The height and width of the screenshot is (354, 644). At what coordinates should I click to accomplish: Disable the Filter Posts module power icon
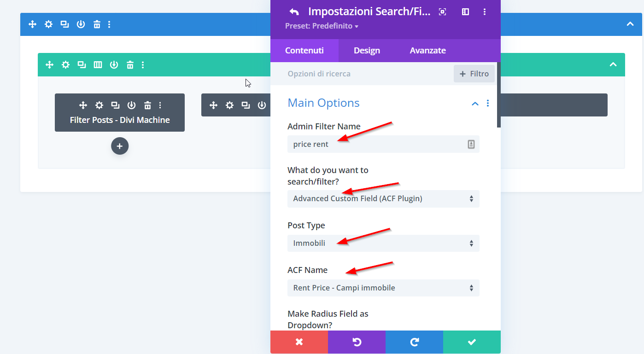click(x=131, y=105)
